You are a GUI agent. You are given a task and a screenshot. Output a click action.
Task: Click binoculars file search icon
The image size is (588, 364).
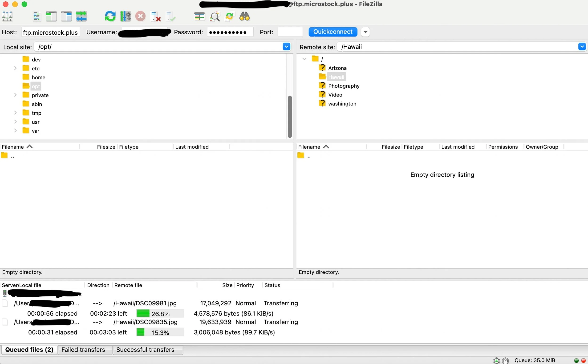pos(244,16)
